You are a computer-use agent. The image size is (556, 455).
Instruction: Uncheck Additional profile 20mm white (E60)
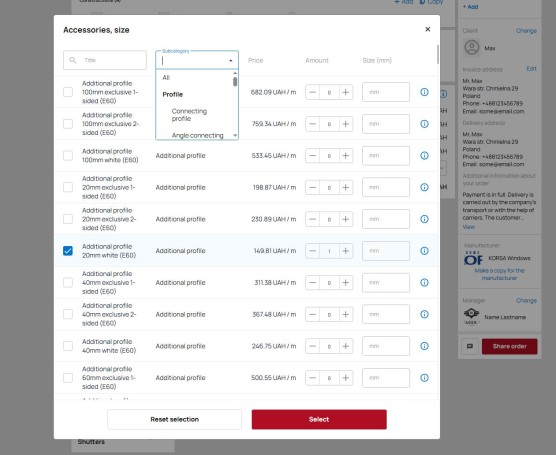(x=68, y=251)
